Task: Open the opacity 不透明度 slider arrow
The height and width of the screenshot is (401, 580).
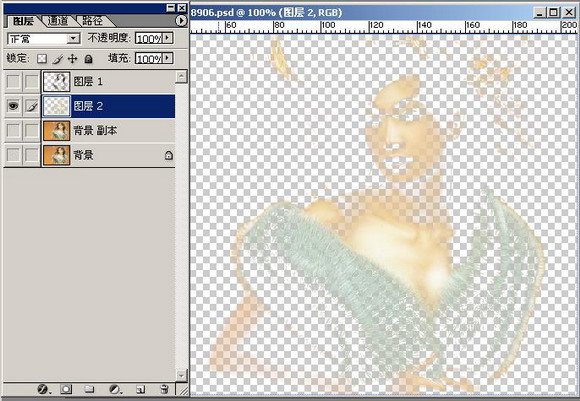Action: coord(168,38)
